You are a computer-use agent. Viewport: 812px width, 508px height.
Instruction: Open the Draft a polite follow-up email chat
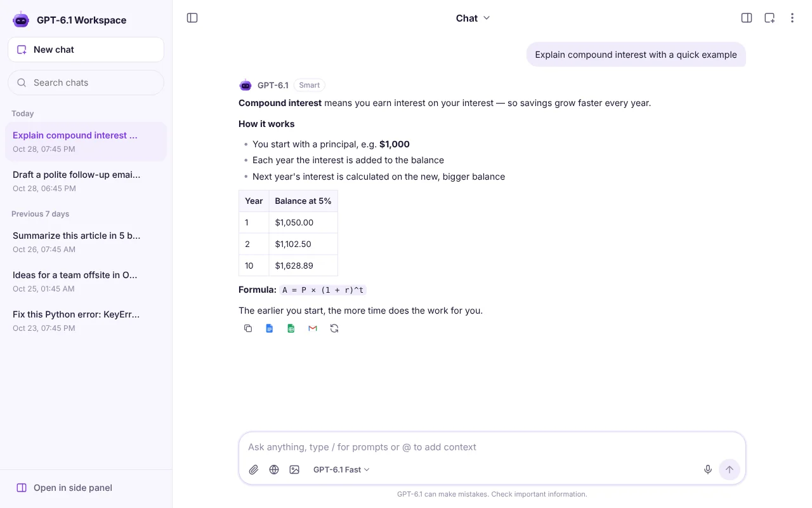click(x=86, y=181)
